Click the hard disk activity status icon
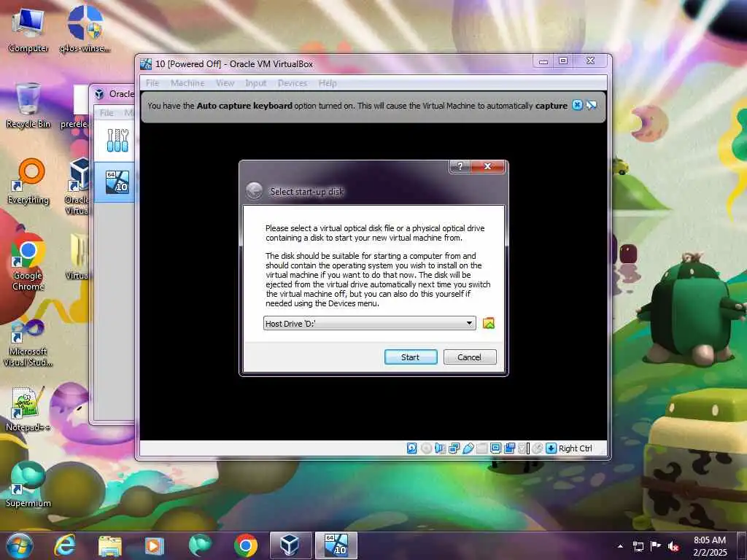Screen dimensions: 747x560 coord(412,448)
